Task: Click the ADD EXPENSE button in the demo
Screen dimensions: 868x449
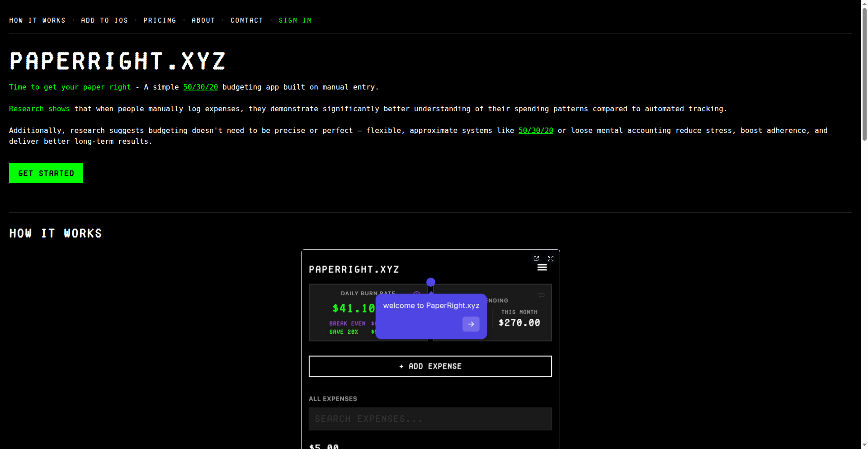Action: point(429,366)
